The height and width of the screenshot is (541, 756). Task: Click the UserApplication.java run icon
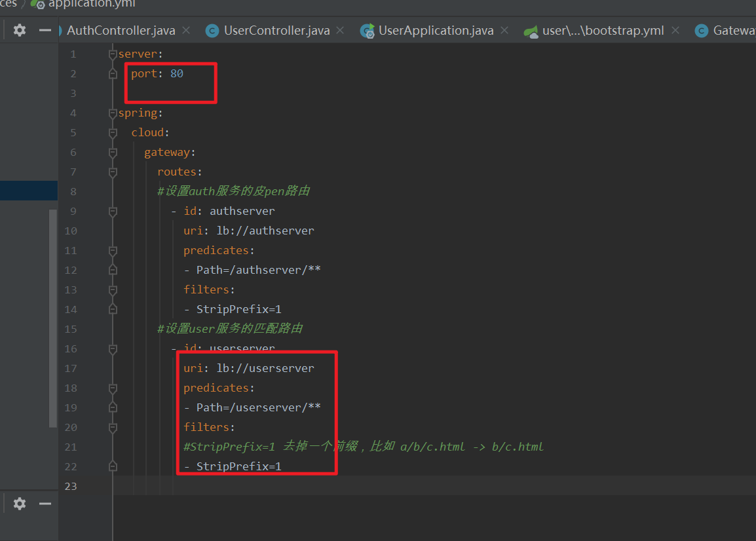[x=368, y=31]
